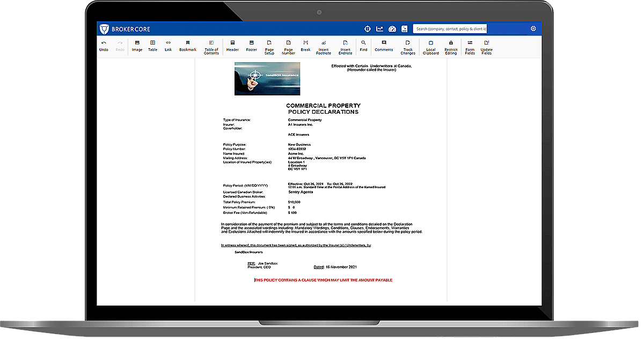The image size is (644, 349).
Task: Toggle Track Changes
Action: [x=408, y=47]
